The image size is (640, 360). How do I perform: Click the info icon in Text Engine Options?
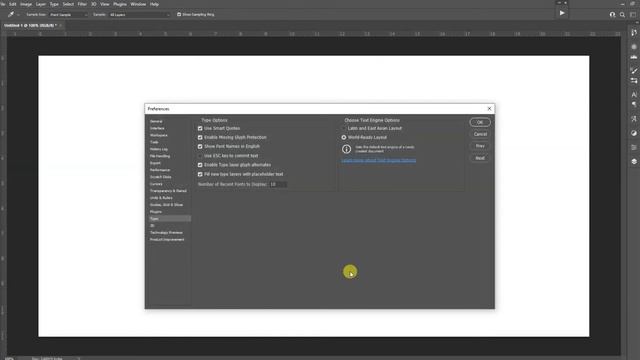(x=346, y=149)
